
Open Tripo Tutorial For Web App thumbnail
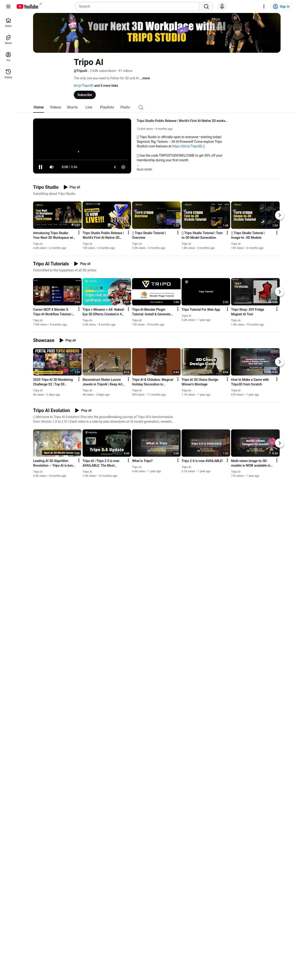click(x=206, y=292)
